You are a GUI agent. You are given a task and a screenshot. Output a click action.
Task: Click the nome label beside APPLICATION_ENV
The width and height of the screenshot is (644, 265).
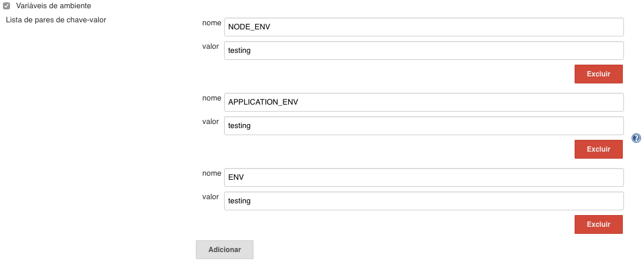pyautogui.click(x=212, y=98)
